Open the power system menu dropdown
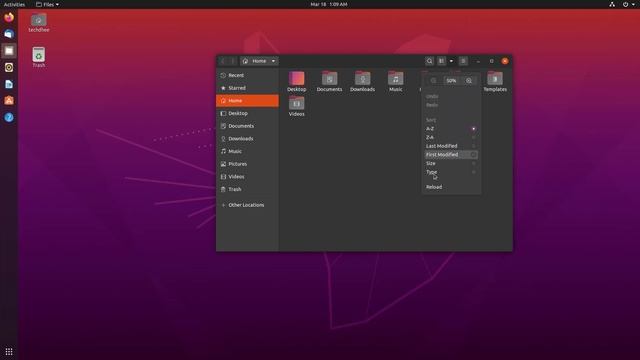Viewport: 640px width, 360px height. point(628,4)
